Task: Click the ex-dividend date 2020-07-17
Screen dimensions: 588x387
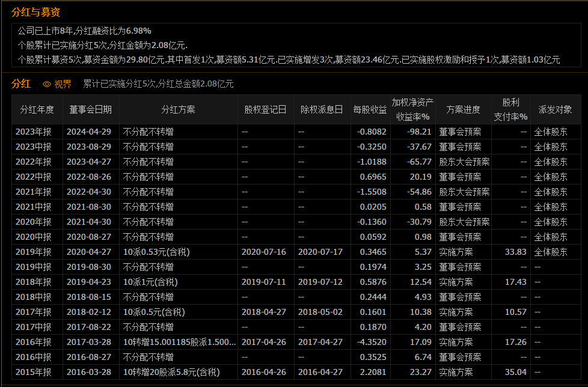Action: 320,252
